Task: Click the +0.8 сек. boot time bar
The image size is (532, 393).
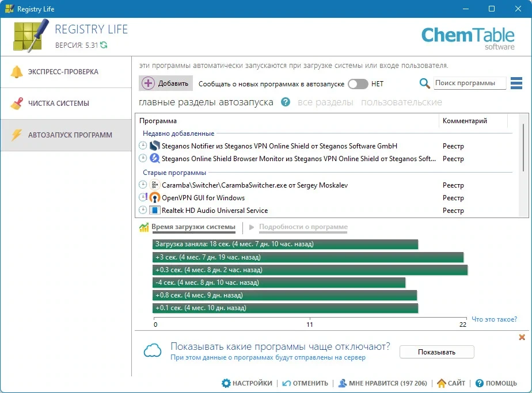Action: [x=284, y=295]
